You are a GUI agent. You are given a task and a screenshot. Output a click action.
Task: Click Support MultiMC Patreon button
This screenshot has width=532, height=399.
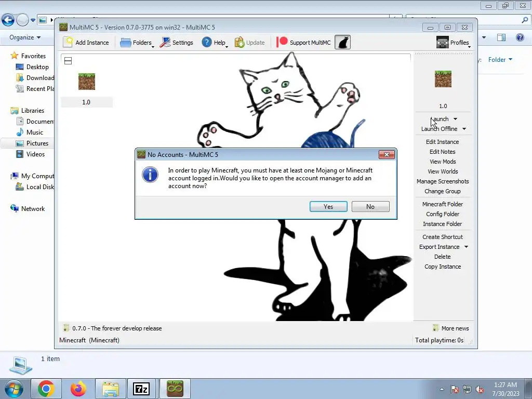303,43
